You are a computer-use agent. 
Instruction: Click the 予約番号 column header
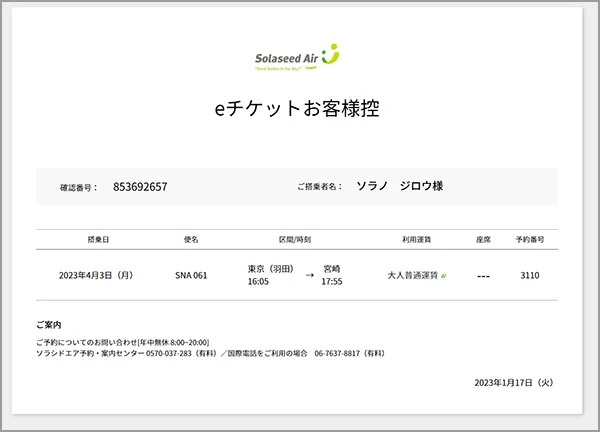click(530, 240)
